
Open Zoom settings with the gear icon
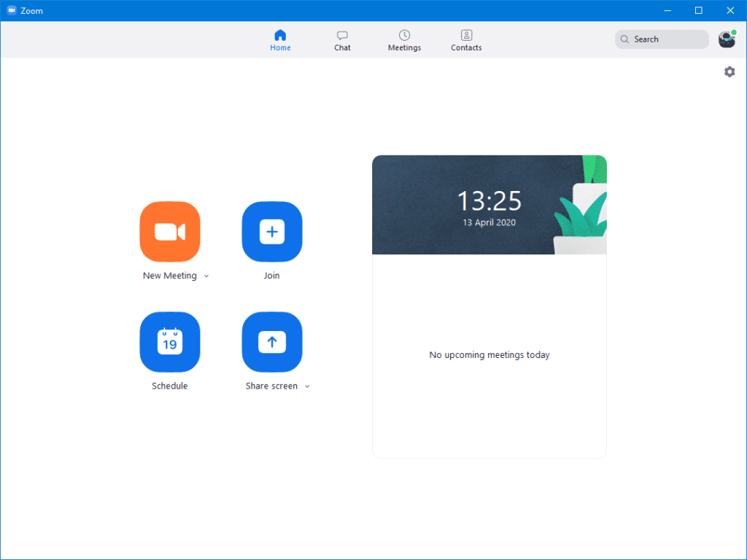click(729, 71)
